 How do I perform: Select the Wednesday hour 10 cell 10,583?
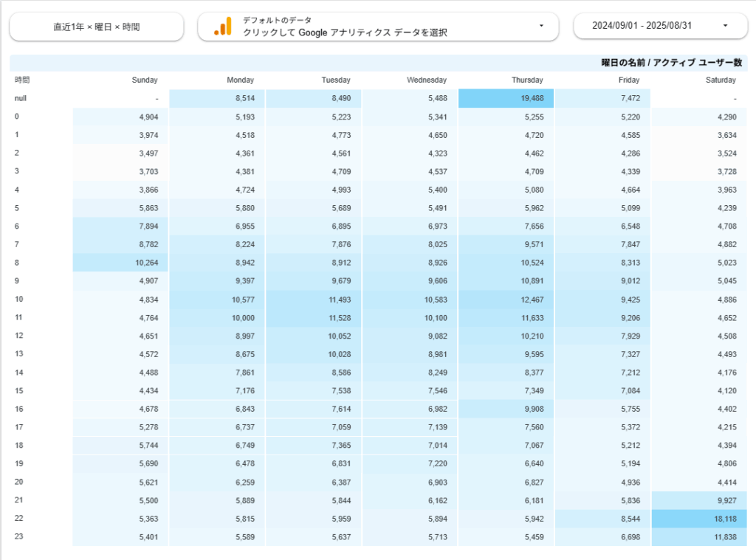pos(410,300)
